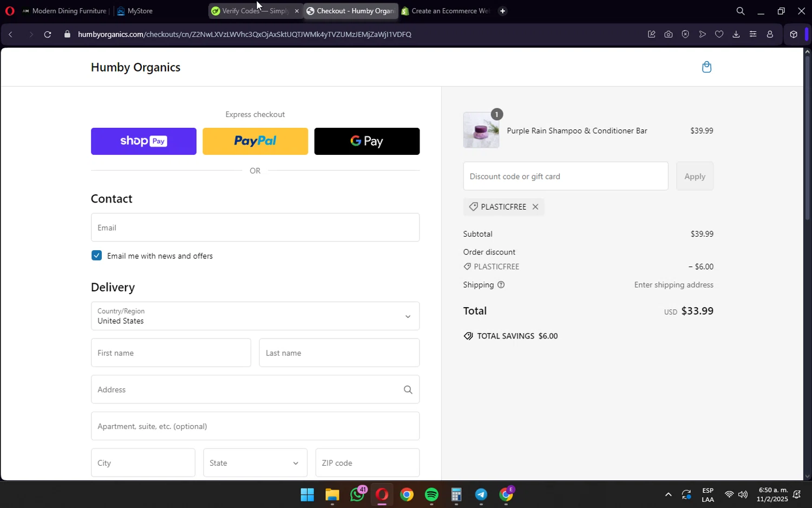Image resolution: width=812 pixels, height=508 pixels.
Task: Open a new browser tab
Action: [502, 11]
